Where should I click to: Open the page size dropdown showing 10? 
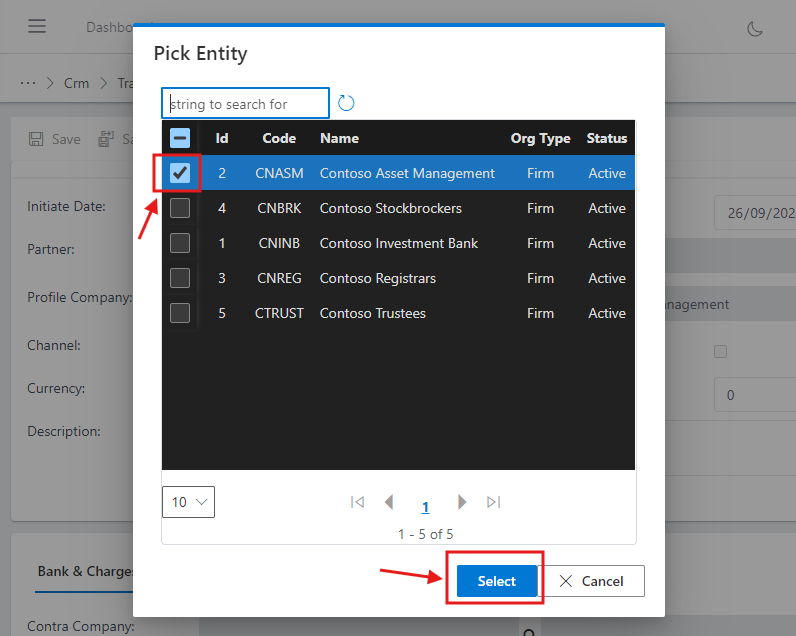click(x=188, y=502)
